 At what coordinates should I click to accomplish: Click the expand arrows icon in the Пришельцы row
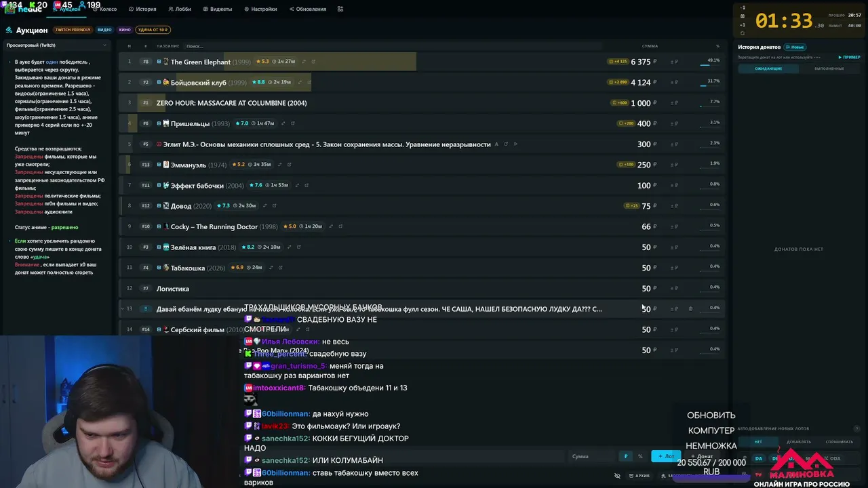click(x=283, y=123)
